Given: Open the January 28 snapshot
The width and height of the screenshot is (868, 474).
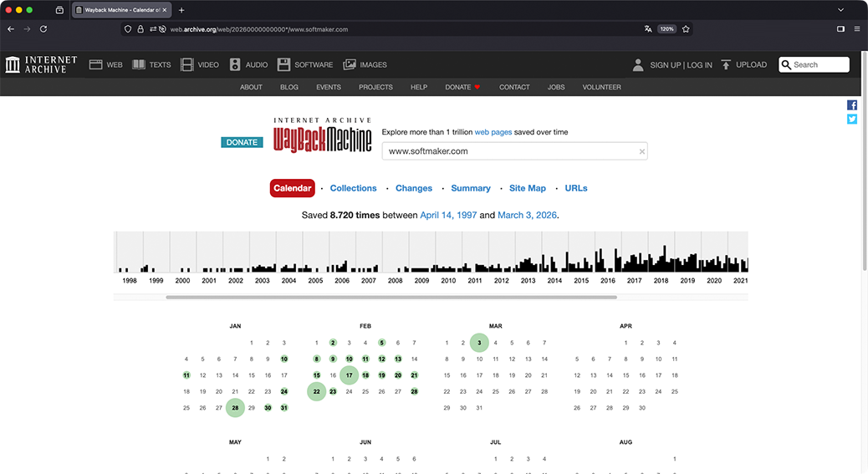Looking at the screenshot, I should 235,408.
